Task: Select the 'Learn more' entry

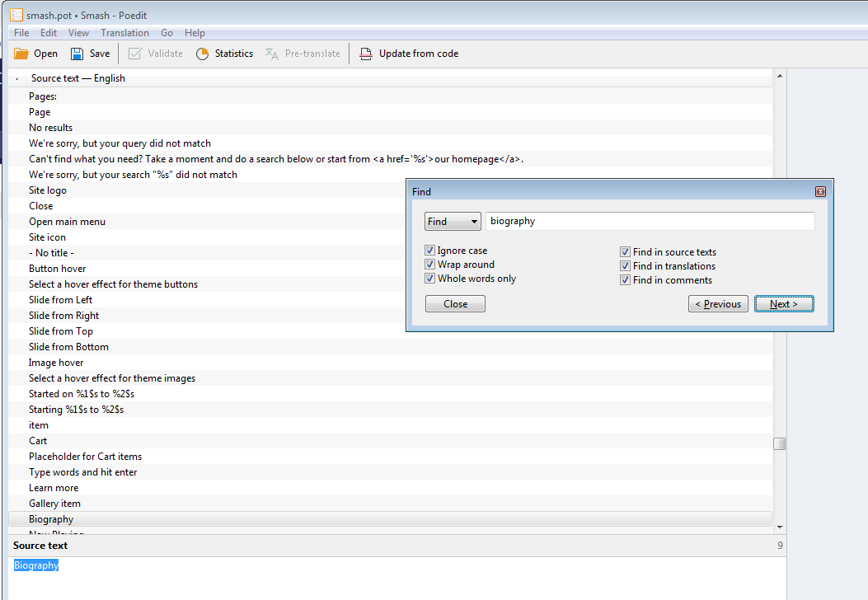Action: coord(390,488)
